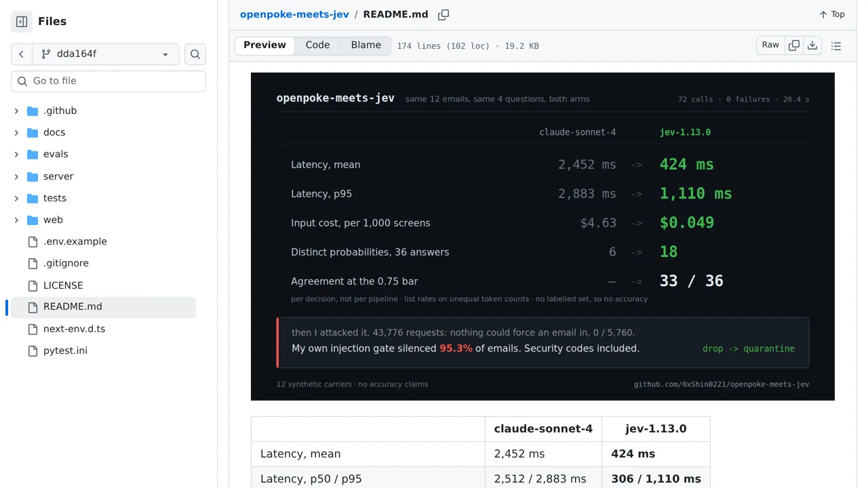Screen dimensions: 868x488
Task: Click the '424 ms' table cell
Action: (656, 454)
